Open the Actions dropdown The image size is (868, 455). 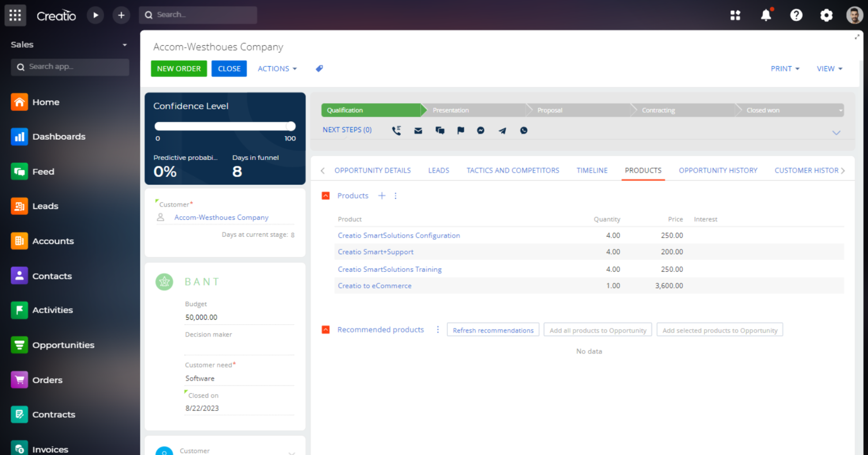(277, 68)
